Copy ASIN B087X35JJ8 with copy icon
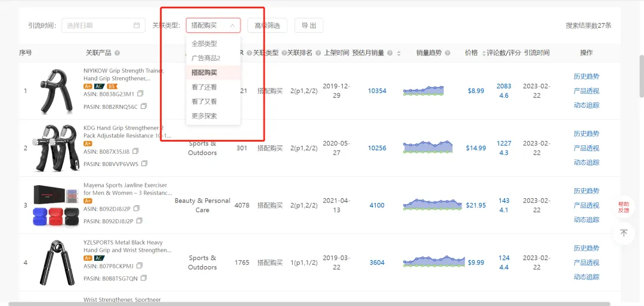The width and height of the screenshot is (644, 306). (x=135, y=151)
